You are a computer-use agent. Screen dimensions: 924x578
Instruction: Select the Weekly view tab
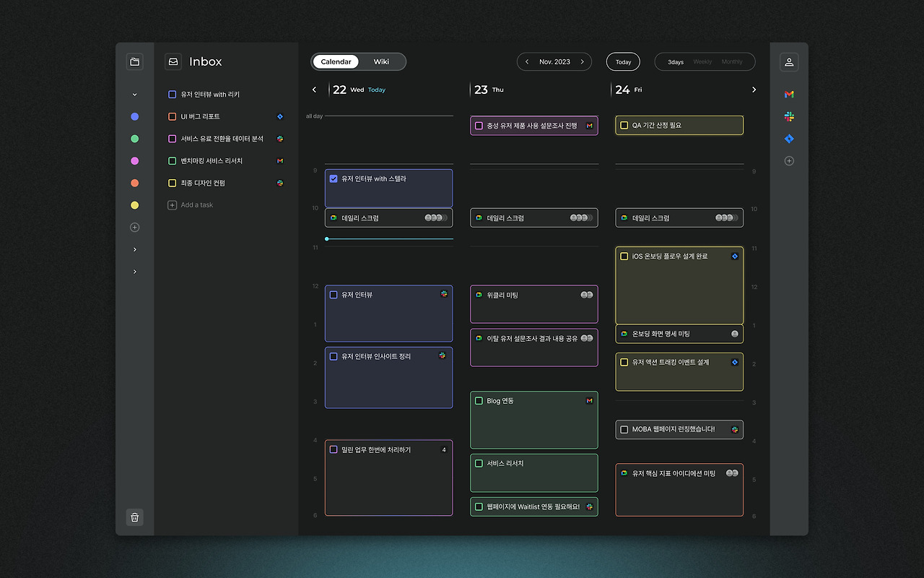[702, 62]
